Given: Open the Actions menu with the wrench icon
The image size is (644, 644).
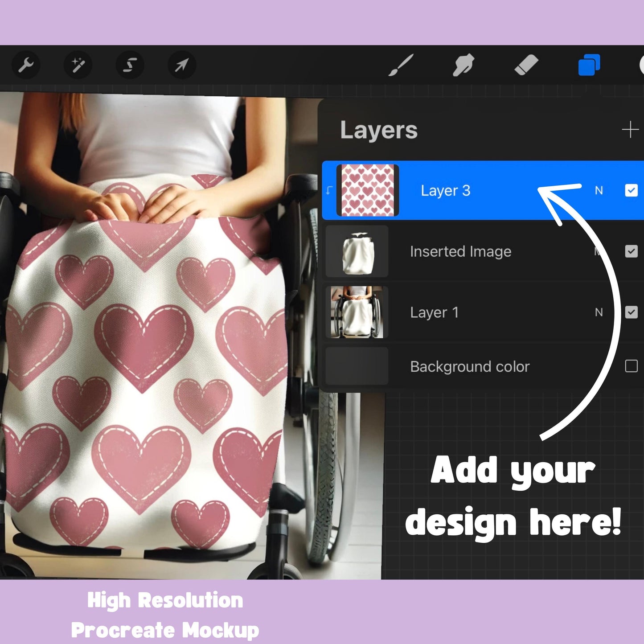Looking at the screenshot, I should 27,65.
